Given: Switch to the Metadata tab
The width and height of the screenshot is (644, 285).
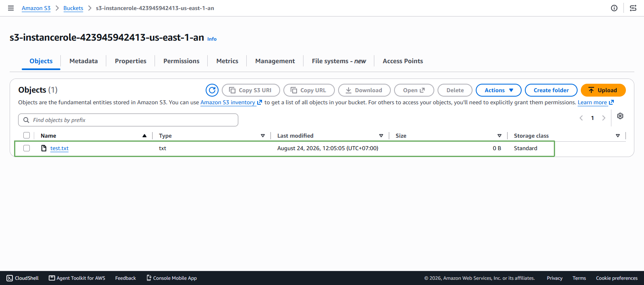Looking at the screenshot, I should tap(84, 61).
